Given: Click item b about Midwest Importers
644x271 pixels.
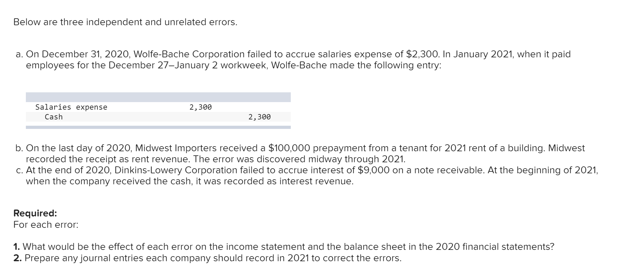Looking at the screenshot, I should click(300, 153).
